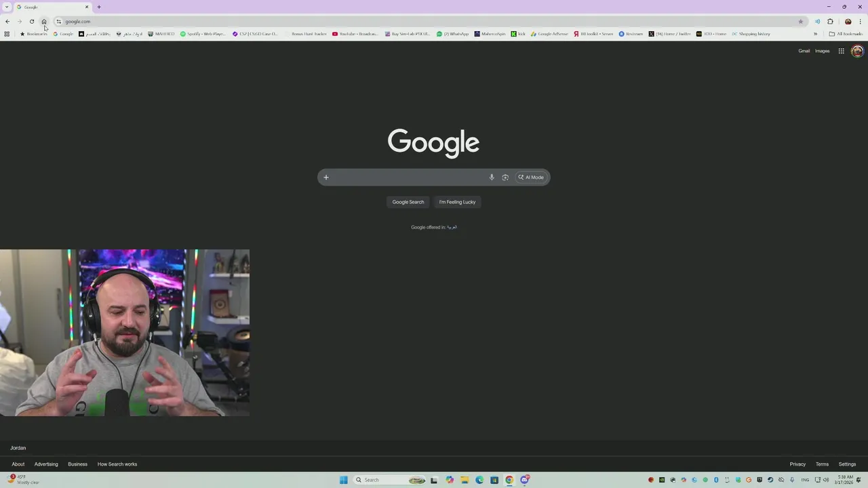Viewport: 868px width, 488px height.
Task: Click the media control icon in toolbar
Action: (x=817, y=22)
